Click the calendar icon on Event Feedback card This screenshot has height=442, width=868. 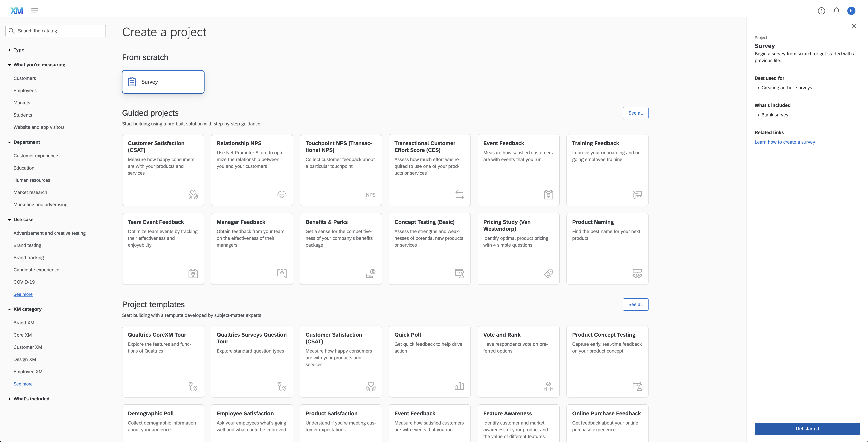pyautogui.click(x=548, y=195)
